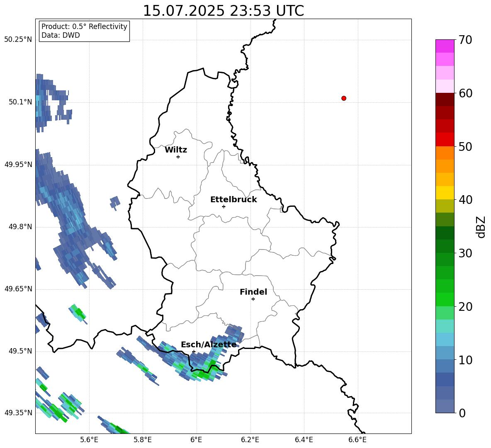Click the Ettelbruck station cross marker

(224, 206)
